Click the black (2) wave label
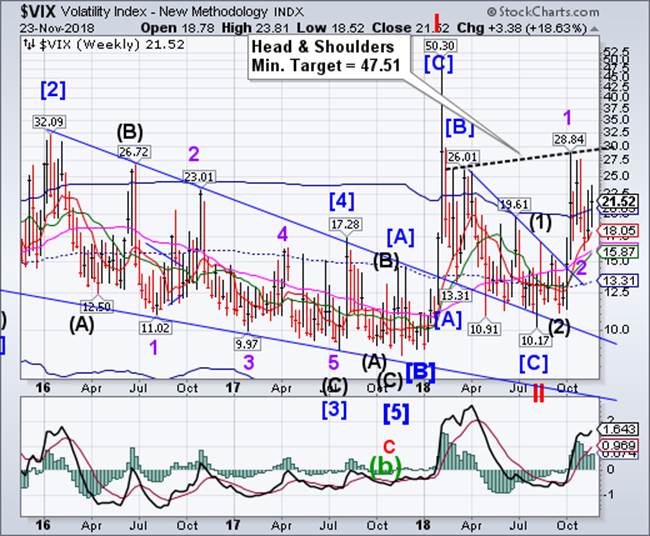 (560, 327)
